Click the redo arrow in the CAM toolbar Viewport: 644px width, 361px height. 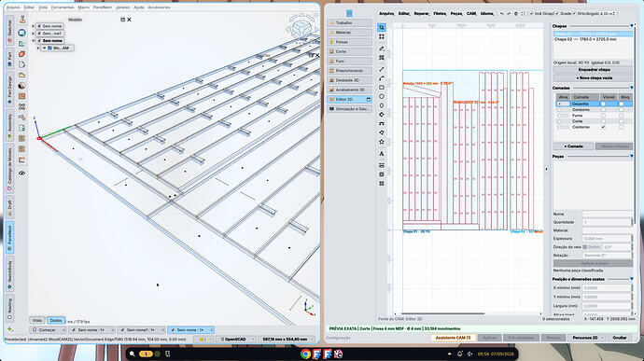point(509,14)
